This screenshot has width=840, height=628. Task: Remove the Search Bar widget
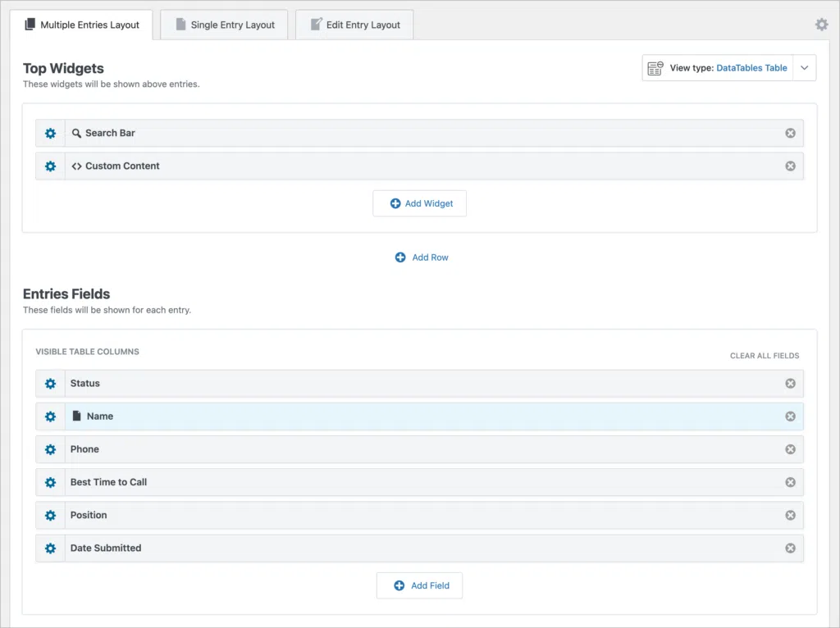click(790, 133)
